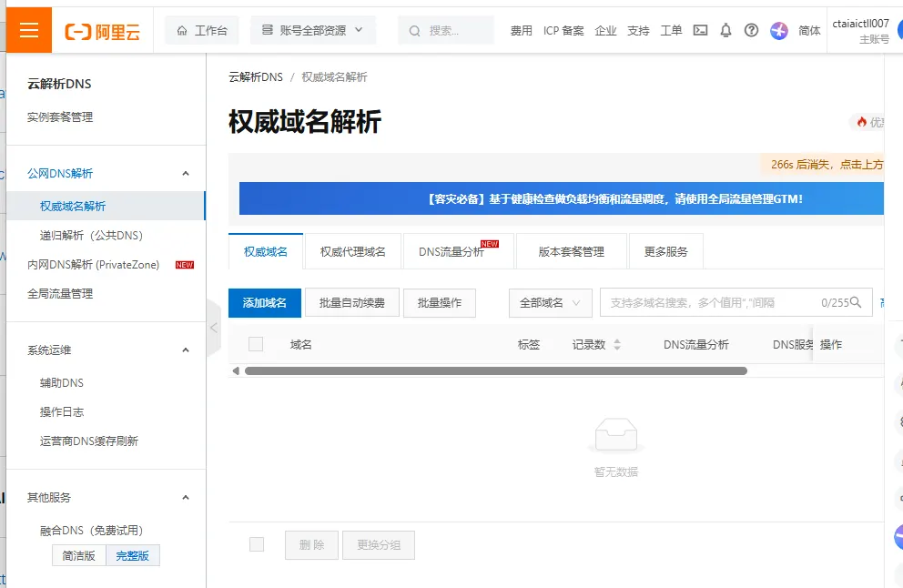Open 全部域名 filter dropdown
This screenshot has width=903, height=588.
(x=551, y=303)
